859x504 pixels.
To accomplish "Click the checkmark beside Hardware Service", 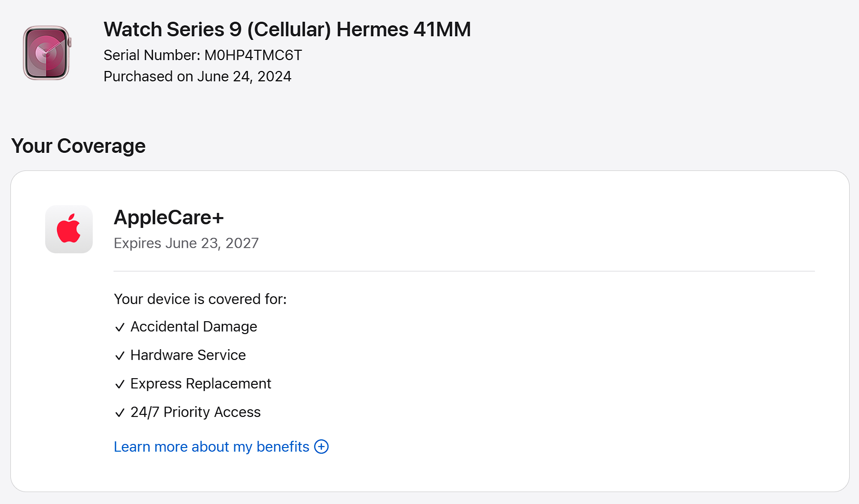I will click(x=120, y=356).
